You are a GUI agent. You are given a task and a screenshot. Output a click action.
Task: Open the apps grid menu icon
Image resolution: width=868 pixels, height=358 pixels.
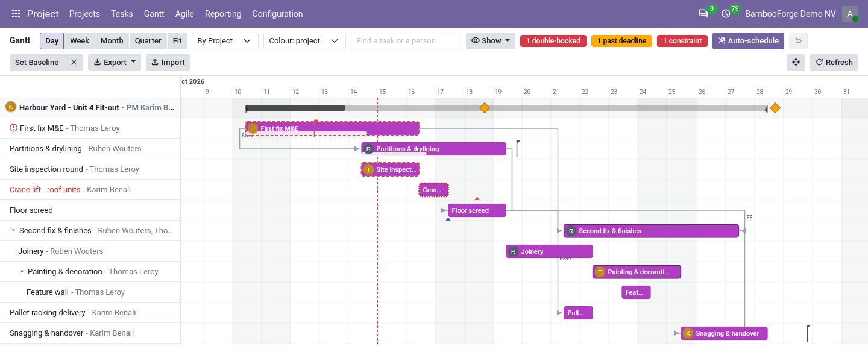coord(16,14)
